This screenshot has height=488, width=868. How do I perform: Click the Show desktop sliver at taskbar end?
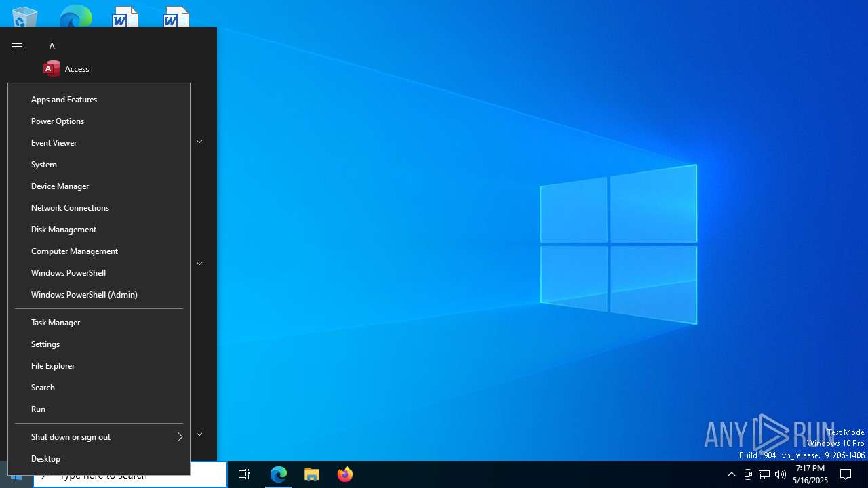[866, 474]
